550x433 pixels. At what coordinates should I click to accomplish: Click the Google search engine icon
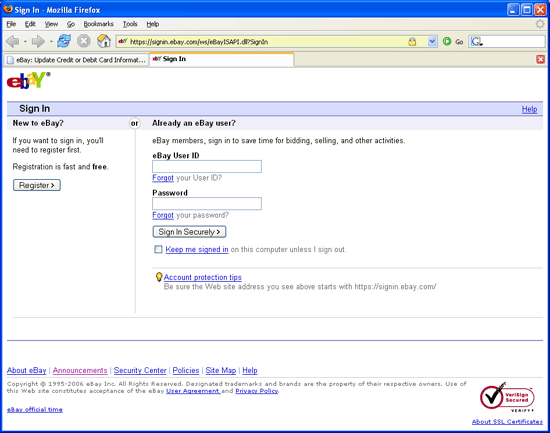click(x=476, y=42)
